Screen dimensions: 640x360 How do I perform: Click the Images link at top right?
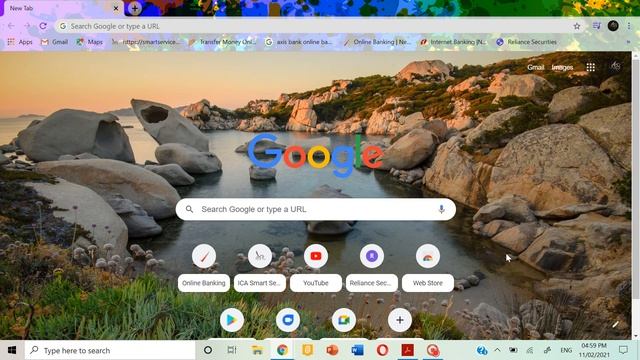[x=562, y=67]
